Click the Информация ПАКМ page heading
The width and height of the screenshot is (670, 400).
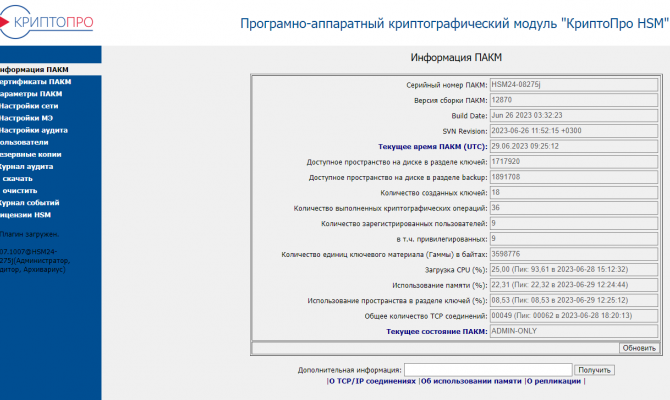pos(456,57)
